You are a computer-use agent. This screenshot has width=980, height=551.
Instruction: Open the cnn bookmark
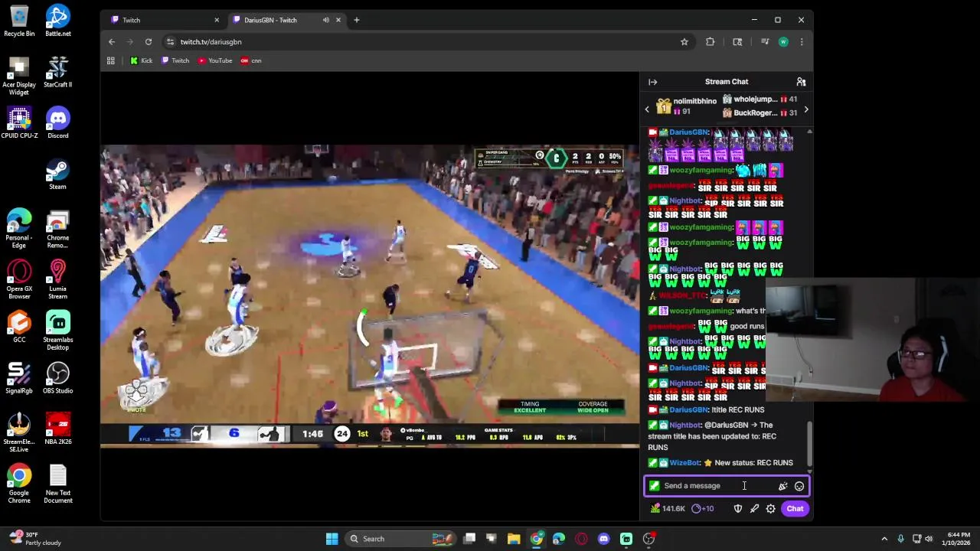251,60
